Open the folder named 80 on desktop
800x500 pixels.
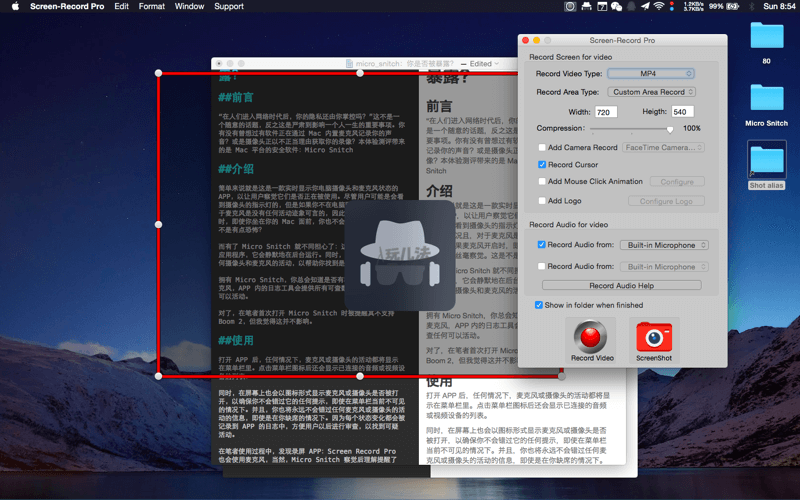pyautogui.click(x=766, y=35)
